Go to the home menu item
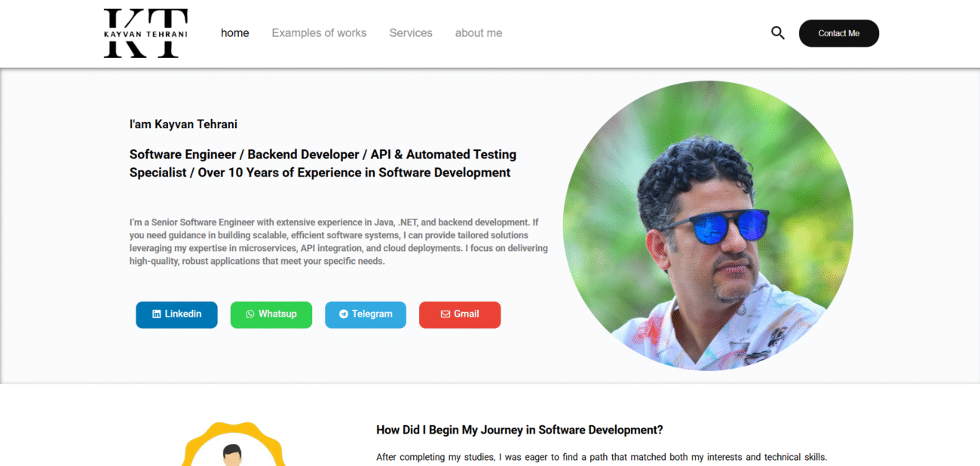The width and height of the screenshot is (980, 466). tap(234, 33)
